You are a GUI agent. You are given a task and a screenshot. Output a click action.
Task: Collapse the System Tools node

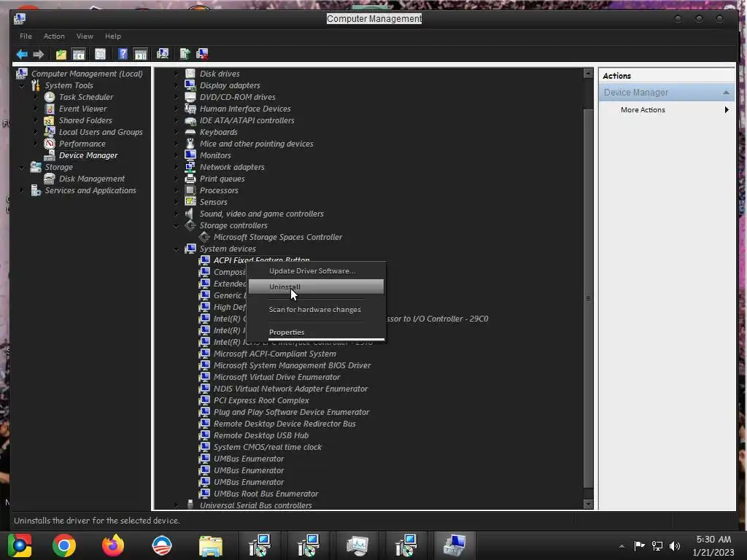pos(22,86)
